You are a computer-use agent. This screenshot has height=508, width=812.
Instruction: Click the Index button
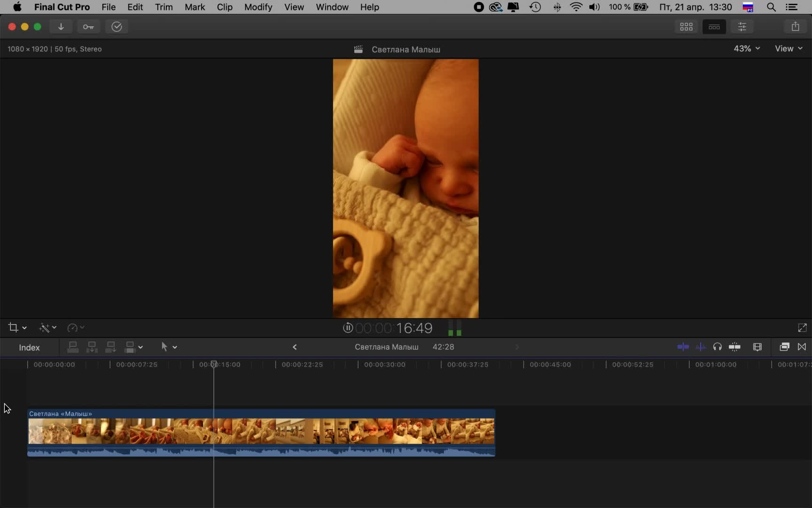29,348
